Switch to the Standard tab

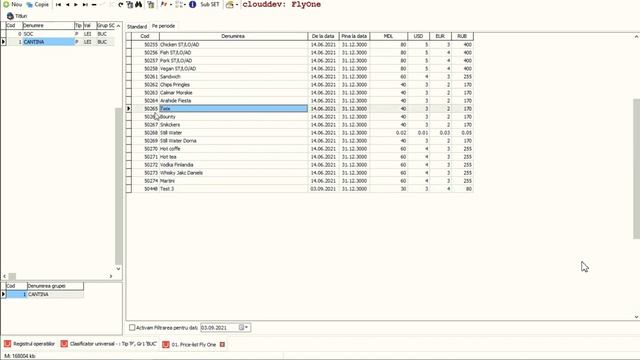(x=137, y=26)
